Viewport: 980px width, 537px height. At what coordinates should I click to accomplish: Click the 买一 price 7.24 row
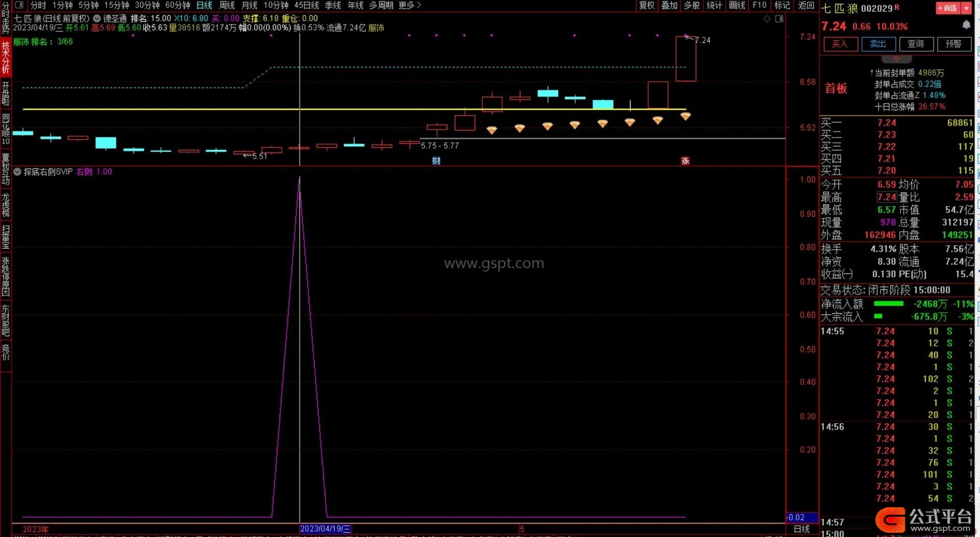897,123
